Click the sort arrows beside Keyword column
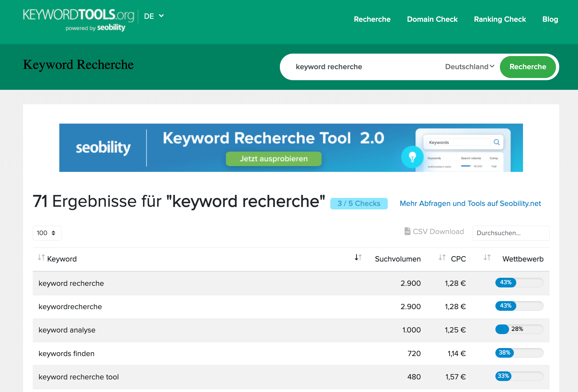This screenshot has width=578, height=392. (41, 258)
